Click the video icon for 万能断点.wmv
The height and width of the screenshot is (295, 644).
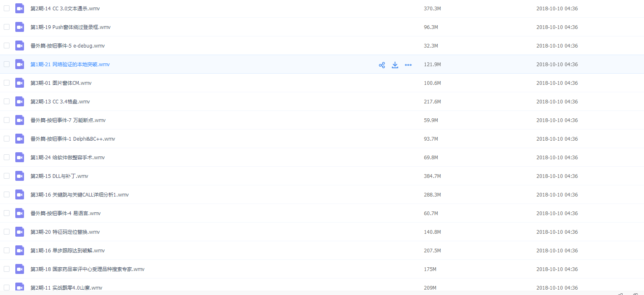point(20,120)
